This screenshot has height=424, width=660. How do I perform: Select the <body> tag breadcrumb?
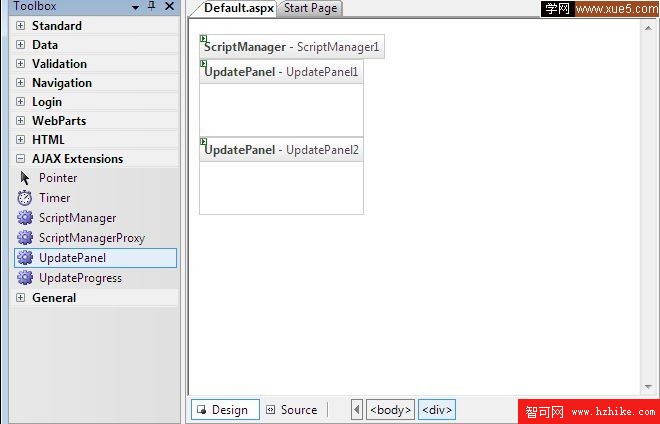tap(391, 410)
